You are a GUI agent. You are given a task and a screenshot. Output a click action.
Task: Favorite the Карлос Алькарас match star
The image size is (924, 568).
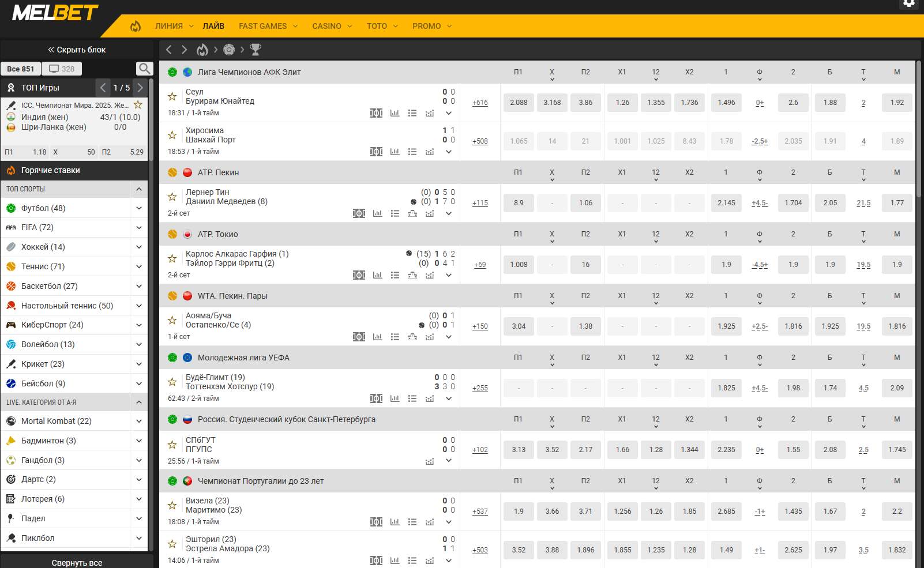coord(172,259)
